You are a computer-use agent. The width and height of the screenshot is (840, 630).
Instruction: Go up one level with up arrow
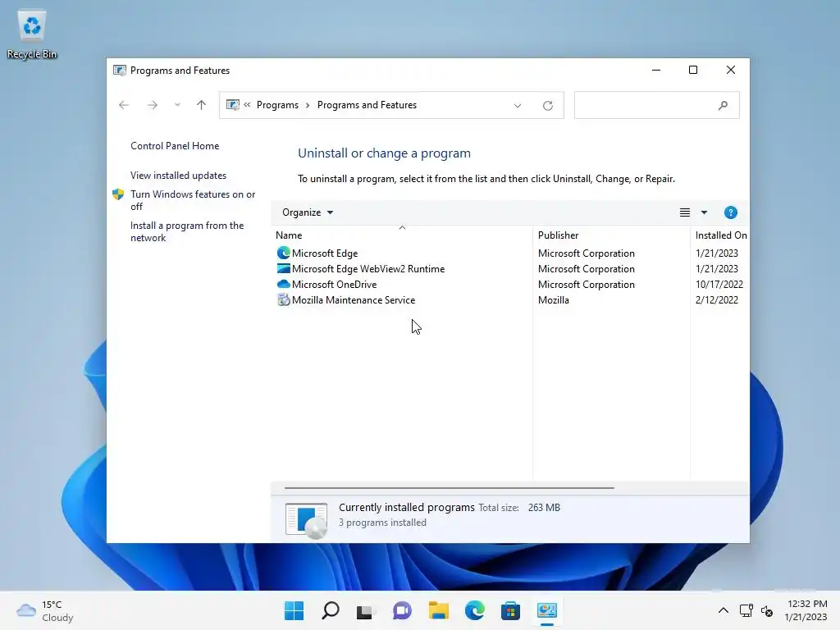point(202,105)
